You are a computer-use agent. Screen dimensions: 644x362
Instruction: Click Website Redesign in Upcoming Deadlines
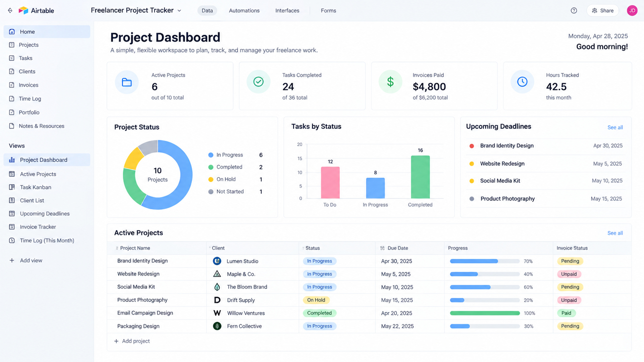pyautogui.click(x=502, y=164)
